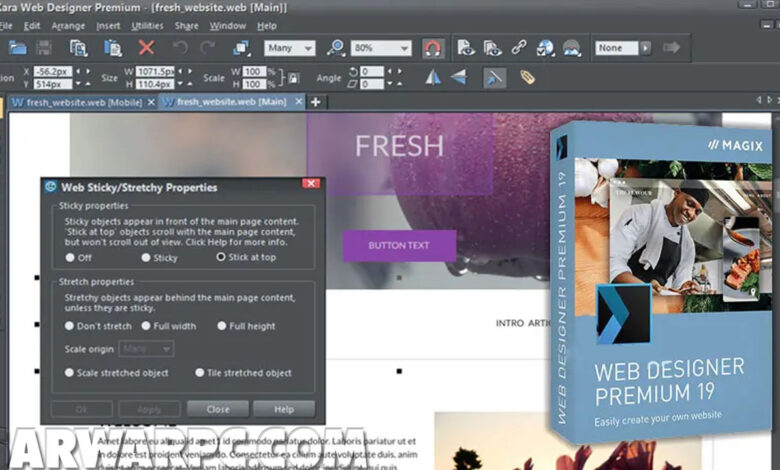This screenshot has width=780, height=470.
Task: Click the X position input field
Action: coord(53,72)
